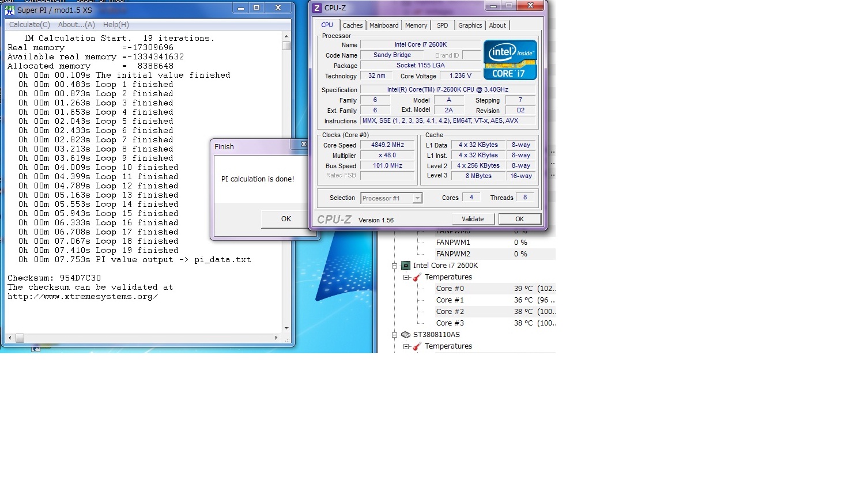Collapse the ST3808110AS tree node

pos(395,335)
